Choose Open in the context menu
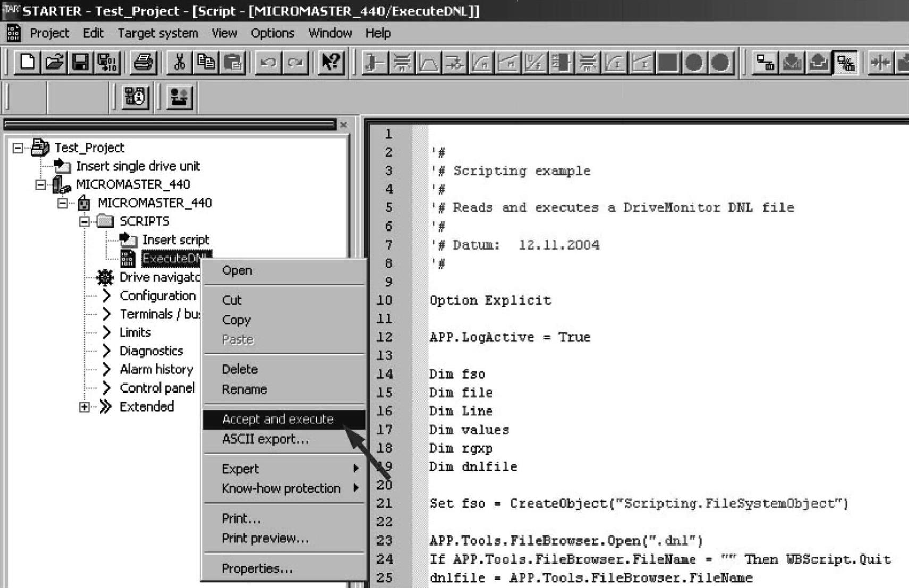The image size is (909, 588). tap(284, 270)
